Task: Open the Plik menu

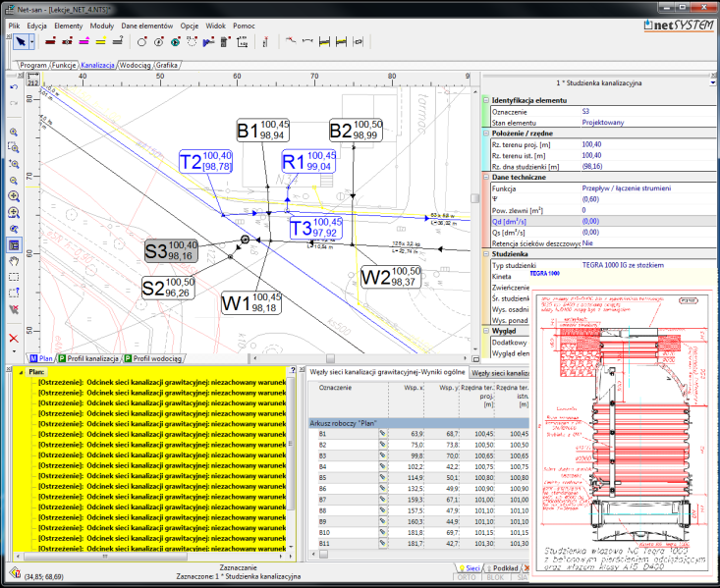Action: 14,26
